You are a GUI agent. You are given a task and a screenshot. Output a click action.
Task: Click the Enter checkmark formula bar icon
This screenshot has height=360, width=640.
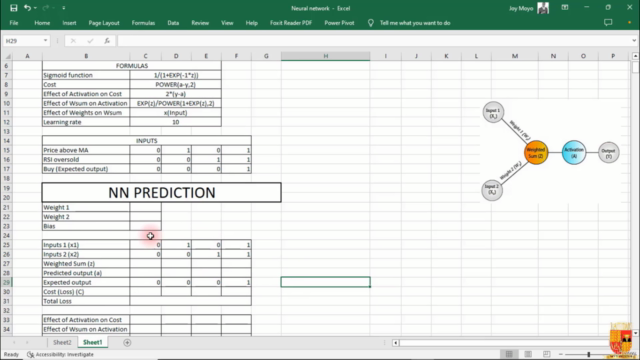pyautogui.click(x=90, y=41)
